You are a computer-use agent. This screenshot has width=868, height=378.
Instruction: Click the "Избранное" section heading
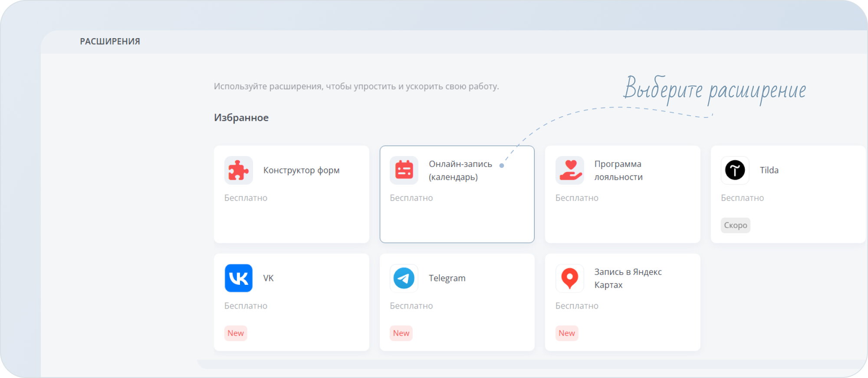(241, 118)
